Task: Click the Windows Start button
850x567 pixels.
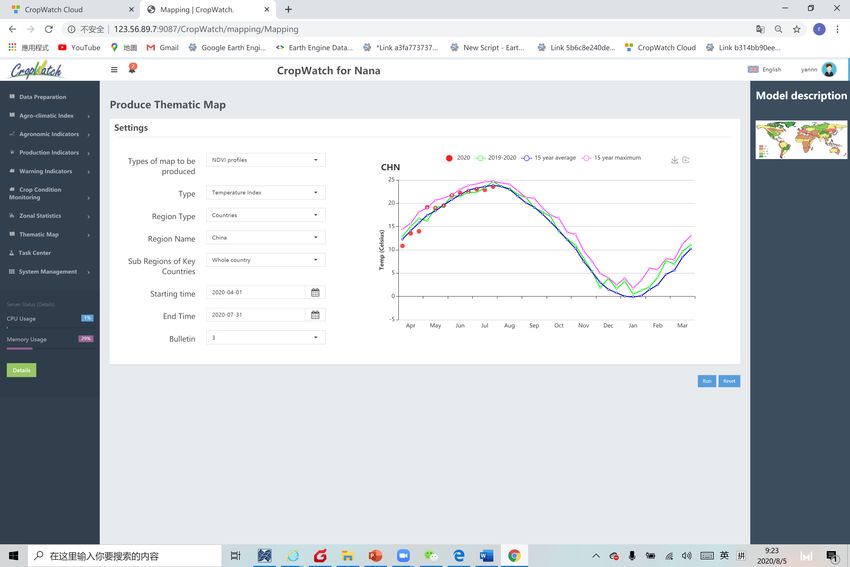Action: 14,556
